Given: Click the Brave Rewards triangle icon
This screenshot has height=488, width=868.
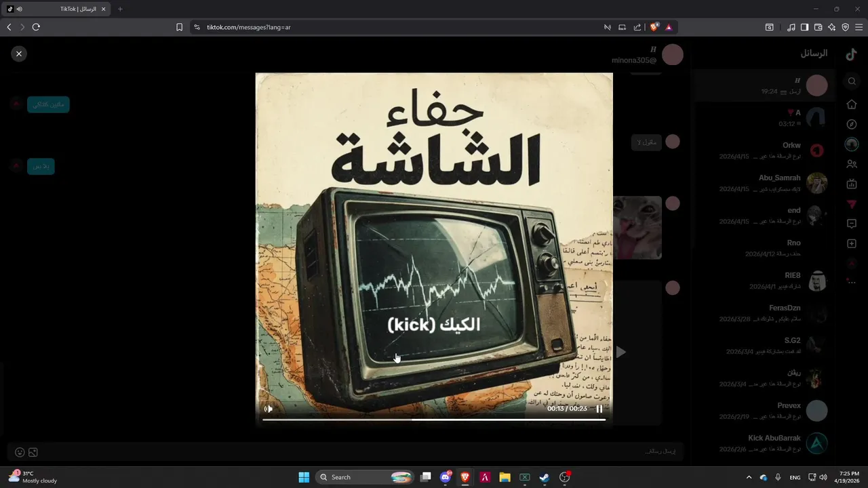Looking at the screenshot, I should (669, 27).
